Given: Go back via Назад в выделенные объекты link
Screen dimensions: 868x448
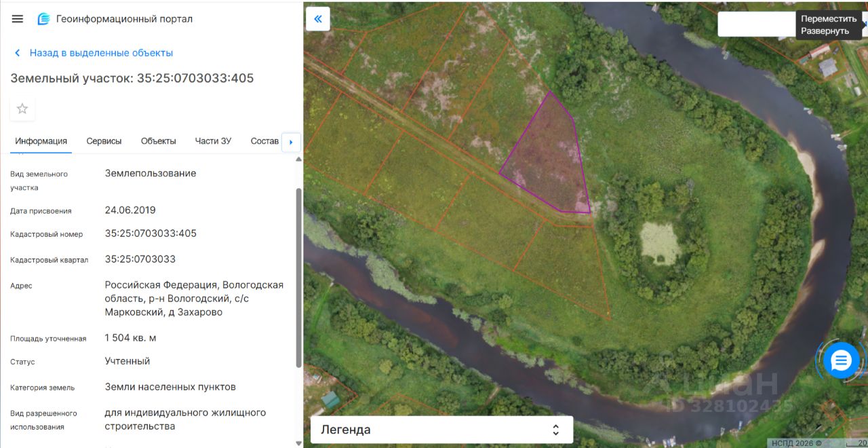Looking at the screenshot, I should [101, 53].
